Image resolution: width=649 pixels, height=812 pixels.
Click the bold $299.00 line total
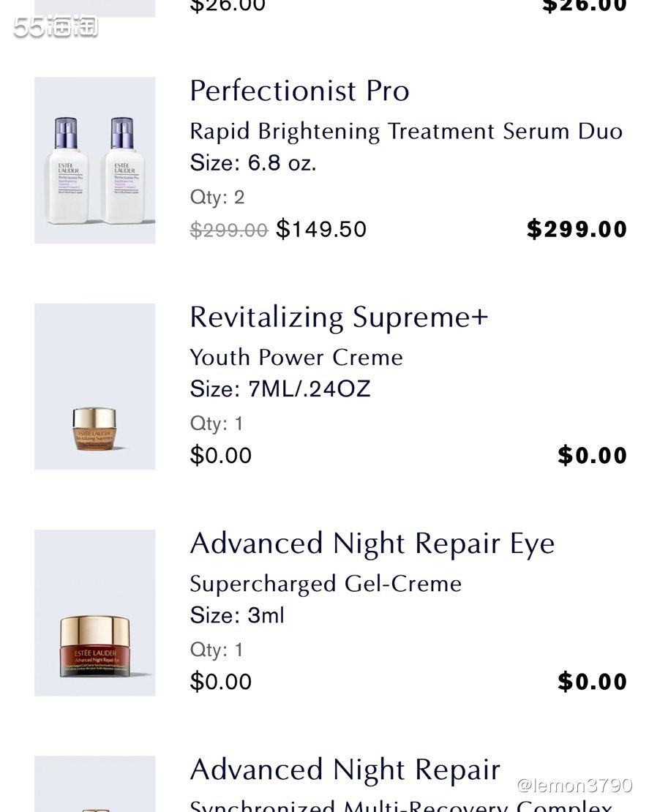[577, 229]
